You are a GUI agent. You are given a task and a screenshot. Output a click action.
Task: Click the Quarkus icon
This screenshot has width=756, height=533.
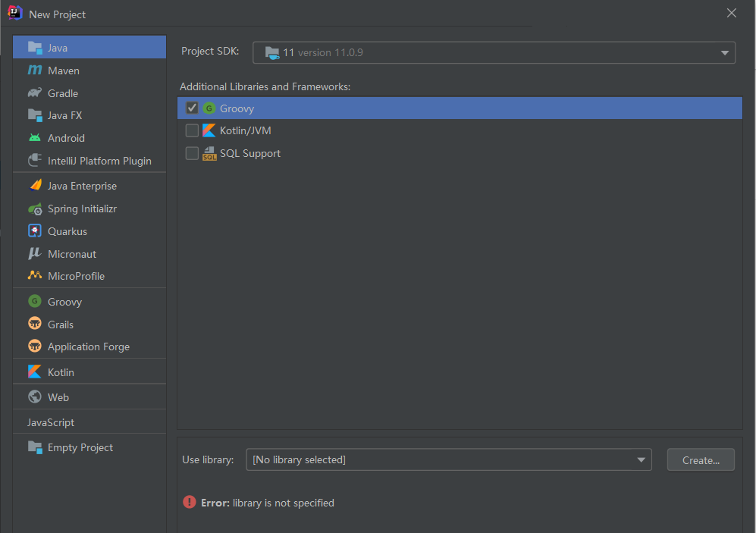[x=35, y=230]
